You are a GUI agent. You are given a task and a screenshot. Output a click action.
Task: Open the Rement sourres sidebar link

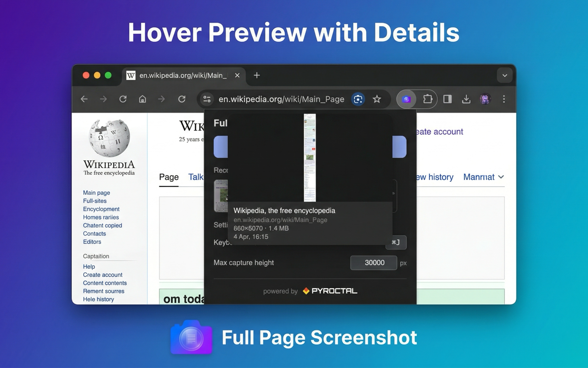(x=104, y=291)
